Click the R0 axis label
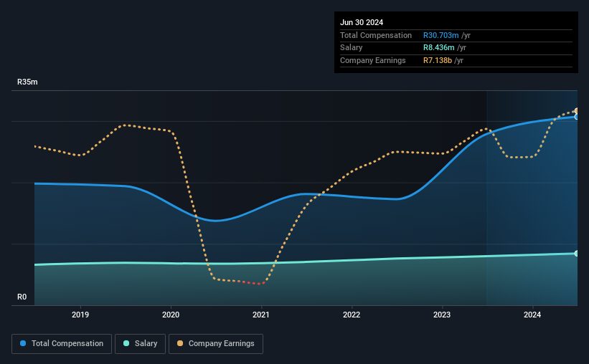This screenshot has width=589, height=364. pos(22,297)
